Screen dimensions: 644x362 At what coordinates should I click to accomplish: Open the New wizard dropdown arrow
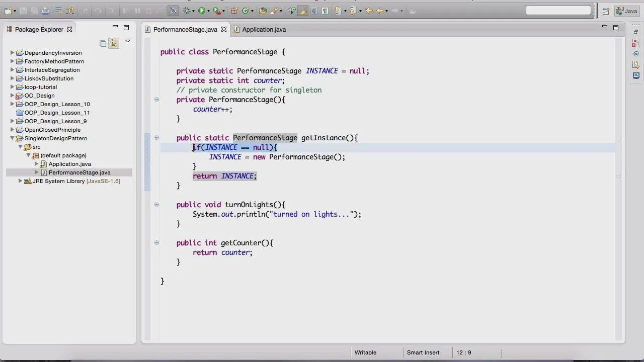coord(15,11)
